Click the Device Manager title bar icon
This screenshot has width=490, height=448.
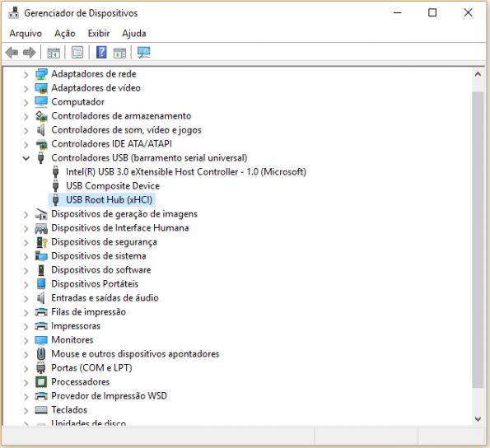13,13
